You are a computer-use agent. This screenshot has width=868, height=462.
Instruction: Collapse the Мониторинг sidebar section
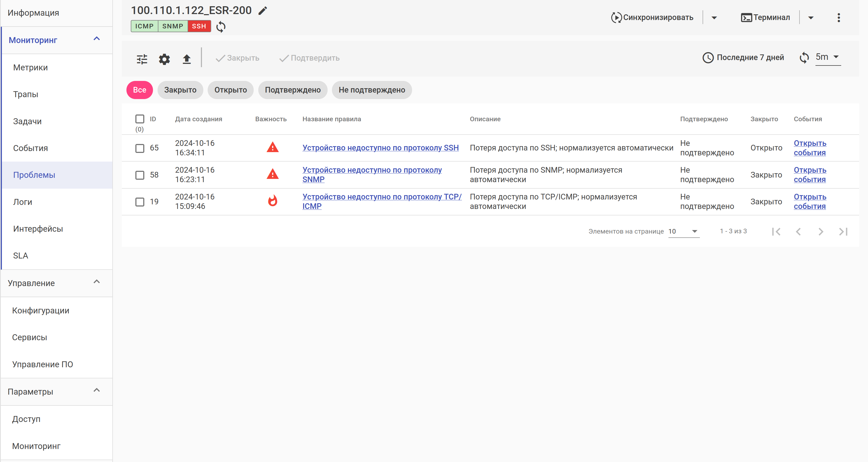pos(96,39)
